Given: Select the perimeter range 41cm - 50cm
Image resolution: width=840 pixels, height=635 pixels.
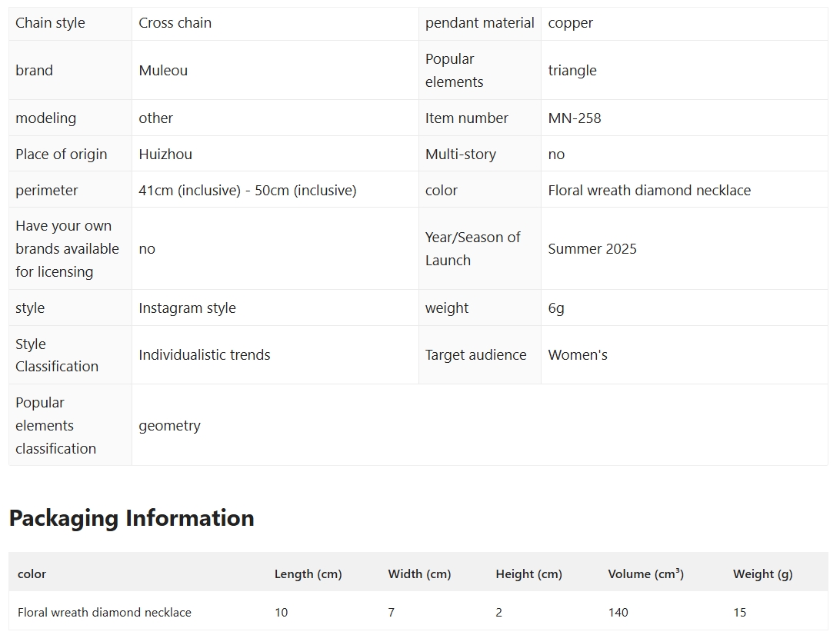Looking at the screenshot, I should (247, 191).
